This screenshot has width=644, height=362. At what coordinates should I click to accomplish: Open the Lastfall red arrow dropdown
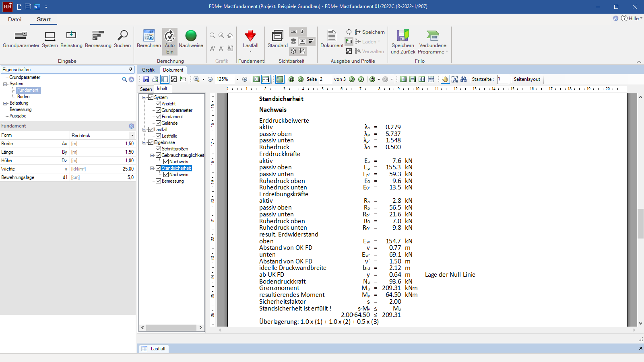point(250,41)
